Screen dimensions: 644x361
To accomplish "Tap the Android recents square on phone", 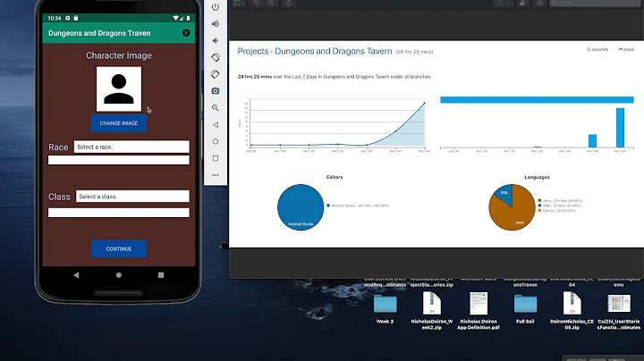I will 161,275.
